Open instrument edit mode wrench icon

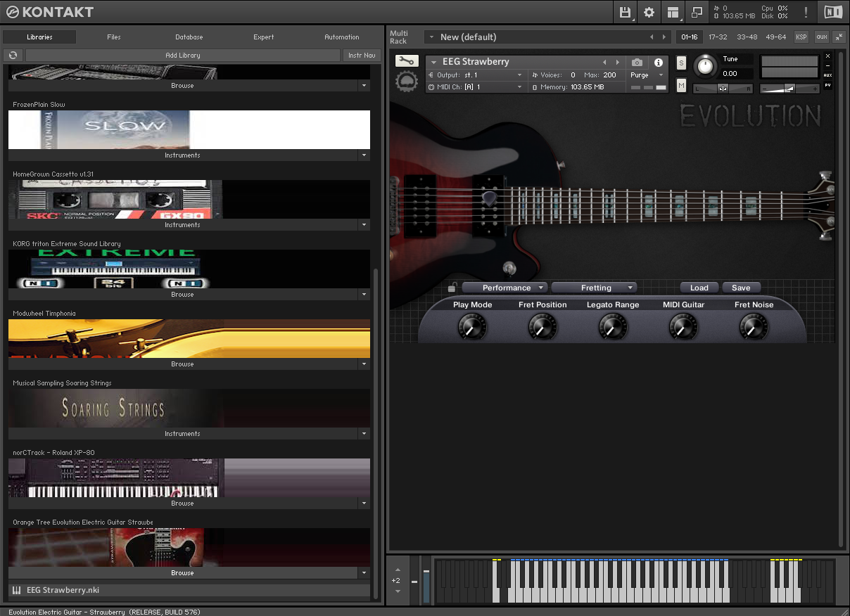coord(406,61)
